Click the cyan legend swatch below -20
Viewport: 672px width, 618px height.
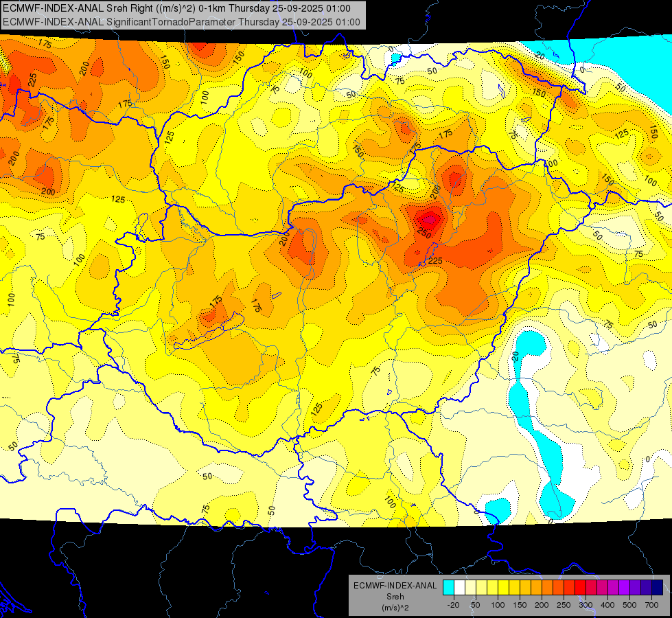(448, 588)
